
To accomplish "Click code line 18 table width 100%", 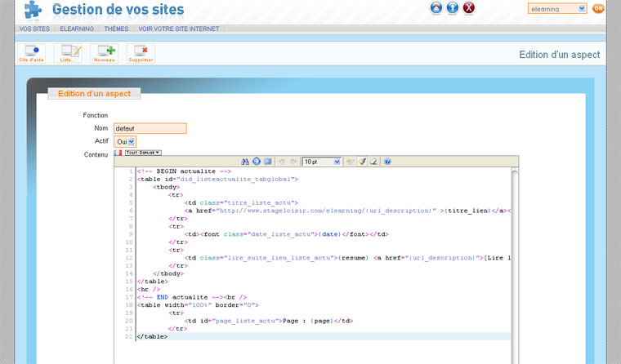I will click(198, 305).
